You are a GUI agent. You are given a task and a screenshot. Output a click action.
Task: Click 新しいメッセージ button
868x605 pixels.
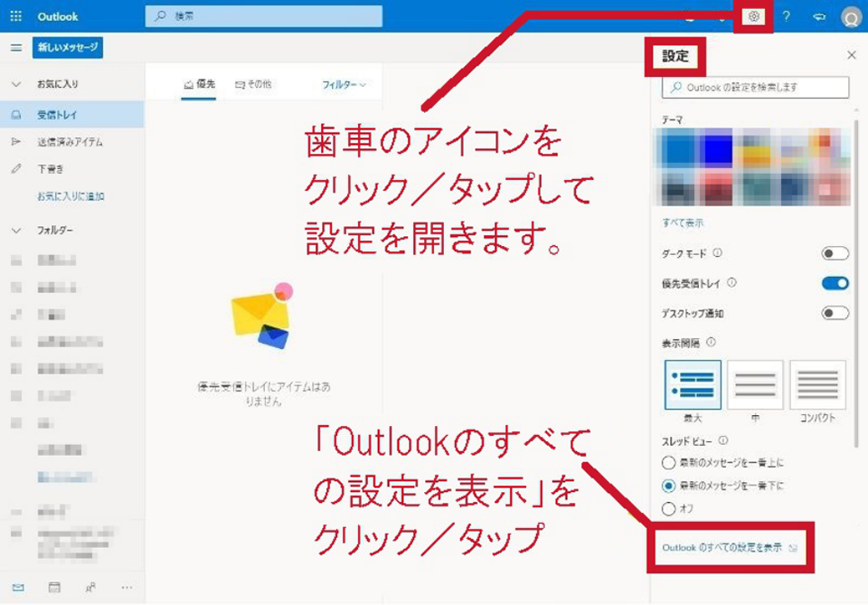[x=68, y=48]
